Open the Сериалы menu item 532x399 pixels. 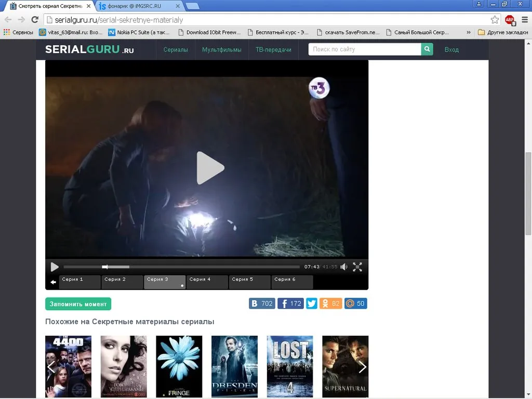[176, 49]
